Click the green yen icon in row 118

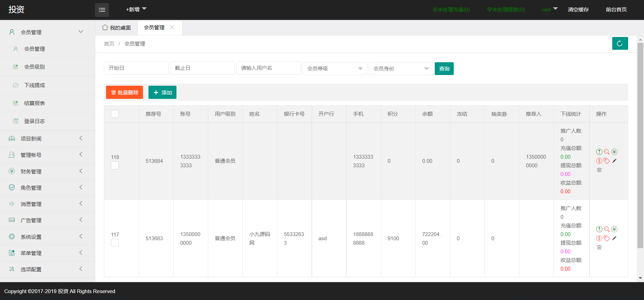(x=614, y=152)
